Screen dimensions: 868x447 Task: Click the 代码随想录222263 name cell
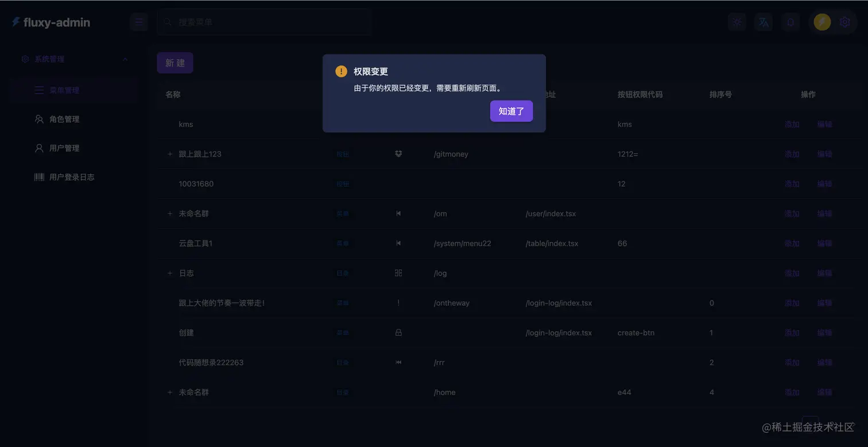click(211, 363)
